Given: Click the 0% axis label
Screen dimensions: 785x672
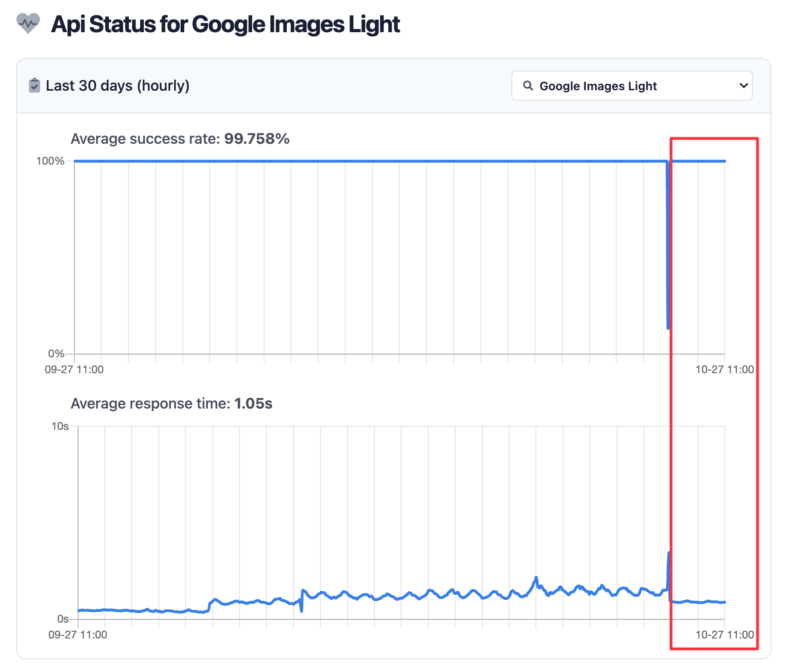Looking at the screenshot, I should pyautogui.click(x=56, y=354).
